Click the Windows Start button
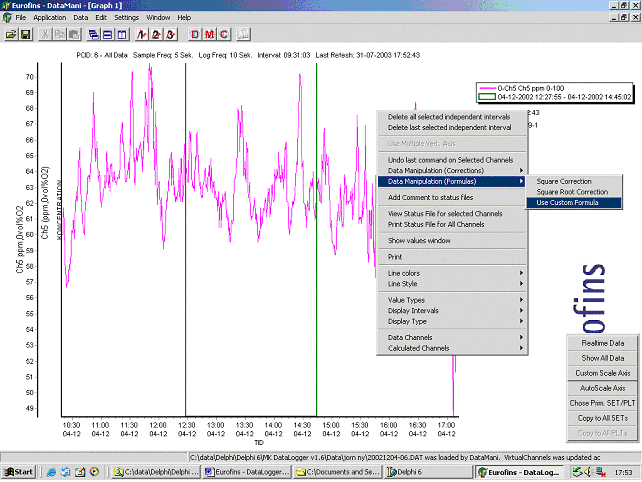 pyautogui.click(x=18, y=472)
